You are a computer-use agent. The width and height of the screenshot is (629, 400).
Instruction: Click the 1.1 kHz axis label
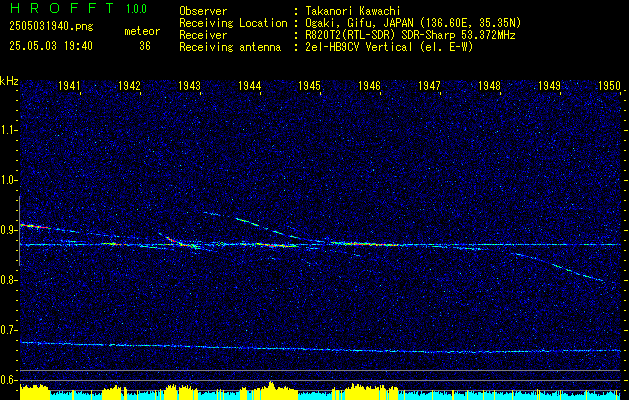point(8,130)
